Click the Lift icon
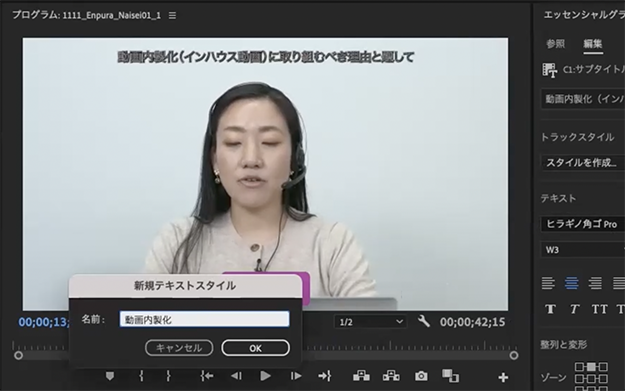The width and height of the screenshot is (625, 391). tap(361, 375)
